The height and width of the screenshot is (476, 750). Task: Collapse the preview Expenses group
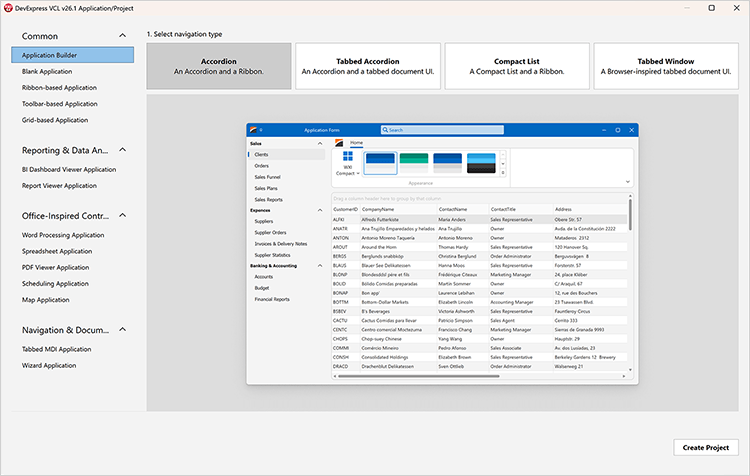click(320, 210)
